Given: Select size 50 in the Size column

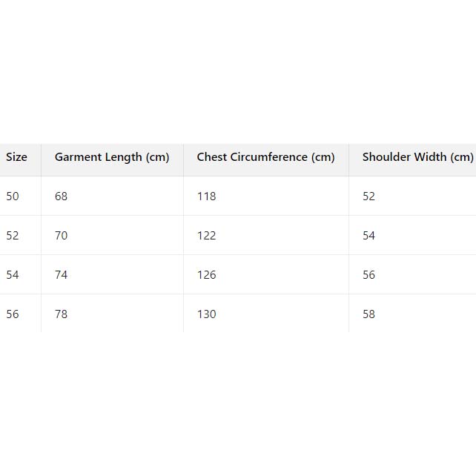Looking at the screenshot, I should (13, 196).
